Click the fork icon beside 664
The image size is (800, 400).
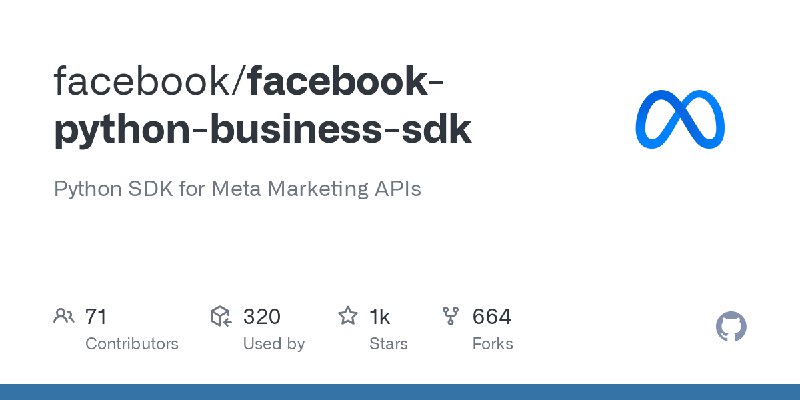(x=451, y=316)
